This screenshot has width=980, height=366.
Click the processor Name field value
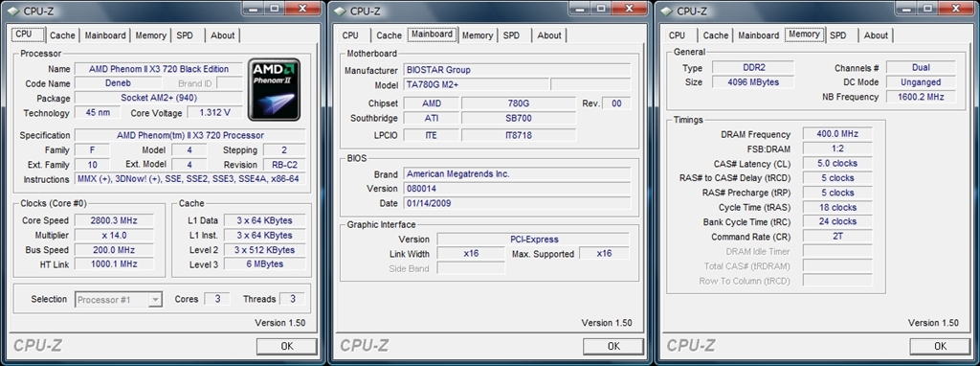click(158, 69)
